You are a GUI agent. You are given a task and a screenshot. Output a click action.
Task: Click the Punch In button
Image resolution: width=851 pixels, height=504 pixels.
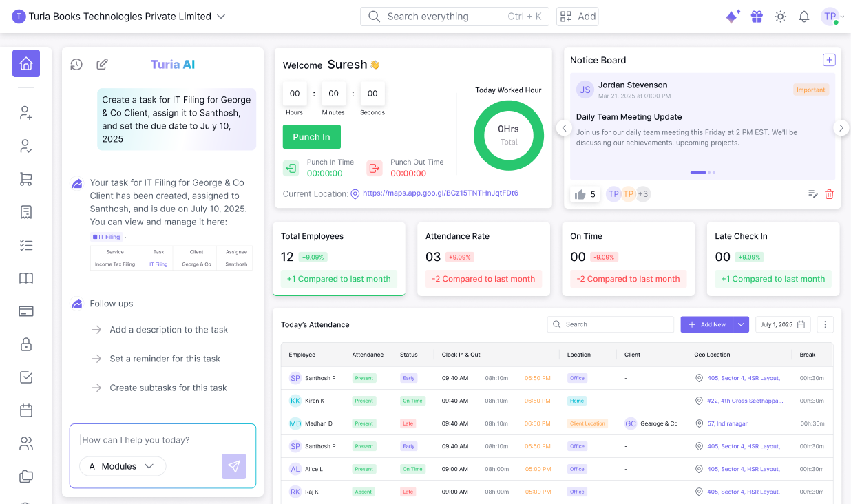click(311, 137)
